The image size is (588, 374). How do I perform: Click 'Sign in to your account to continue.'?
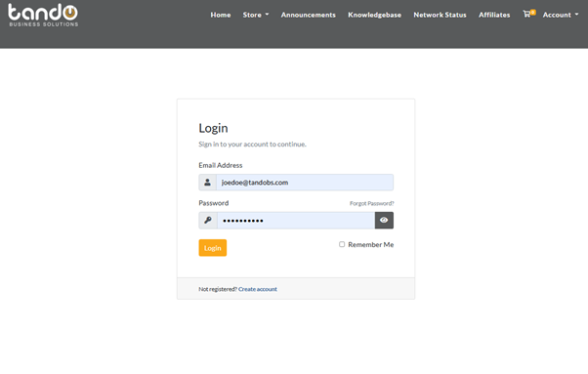252,145
